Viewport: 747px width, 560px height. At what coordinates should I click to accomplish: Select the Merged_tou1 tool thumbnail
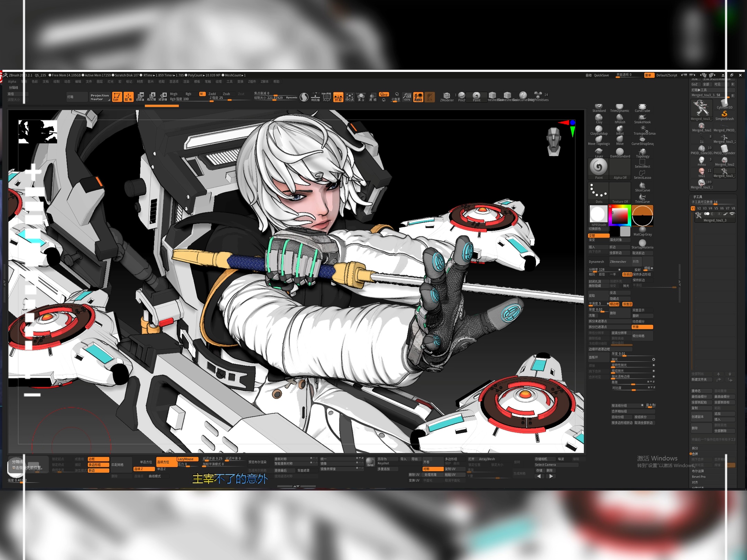pos(701,127)
